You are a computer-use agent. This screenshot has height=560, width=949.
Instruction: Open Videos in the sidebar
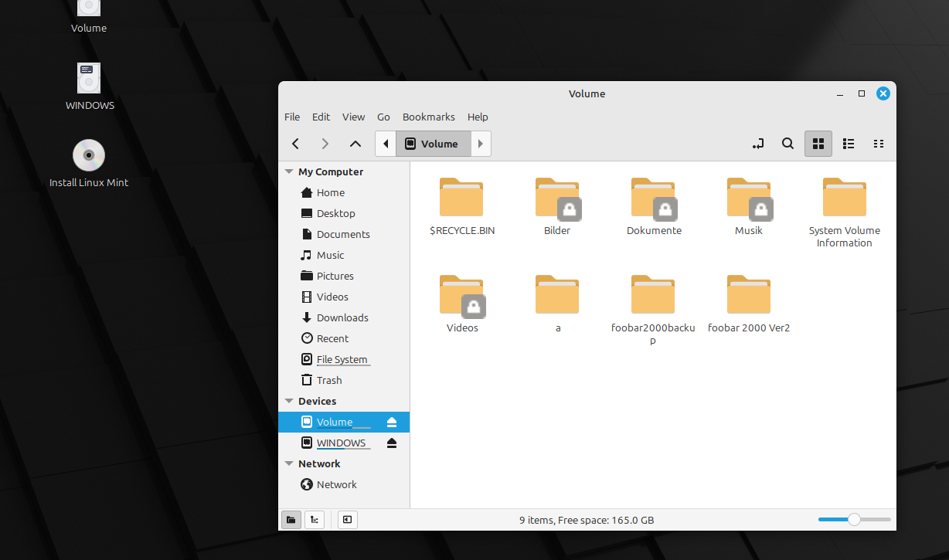point(344,297)
